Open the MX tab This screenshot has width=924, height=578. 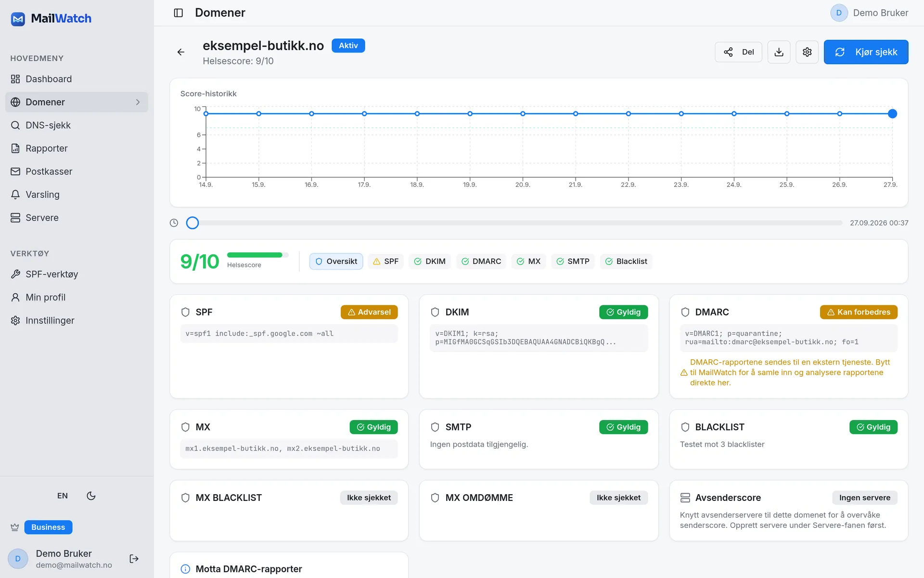coord(528,262)
